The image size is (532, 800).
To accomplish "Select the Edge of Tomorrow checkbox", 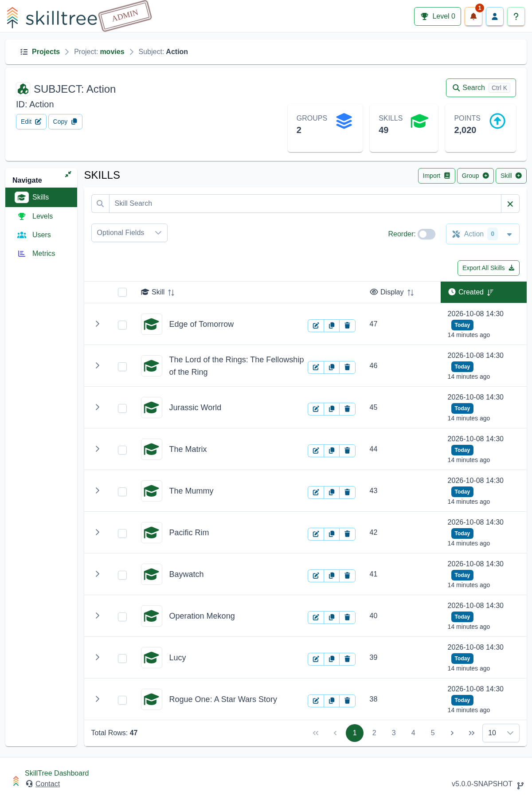I will (122, 325).
